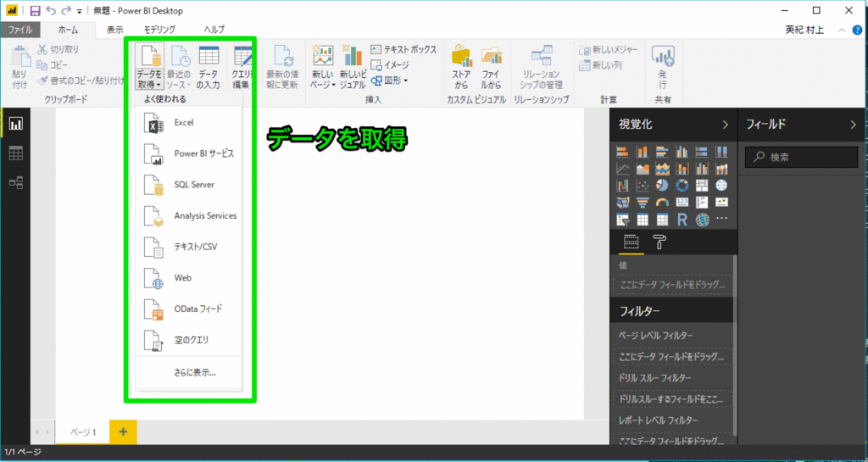Switch to the Format paint roller tab
The height and width of the screenshot is (462, 868).
(x=659, y=242)
